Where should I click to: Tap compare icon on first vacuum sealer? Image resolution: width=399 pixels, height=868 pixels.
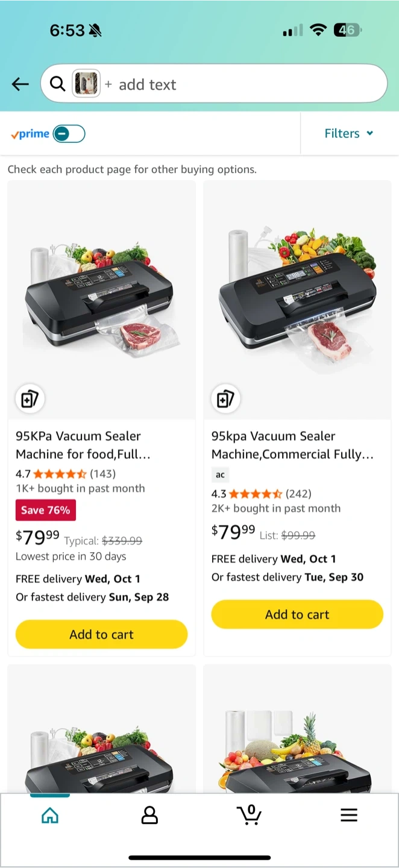tap(30, 399)
